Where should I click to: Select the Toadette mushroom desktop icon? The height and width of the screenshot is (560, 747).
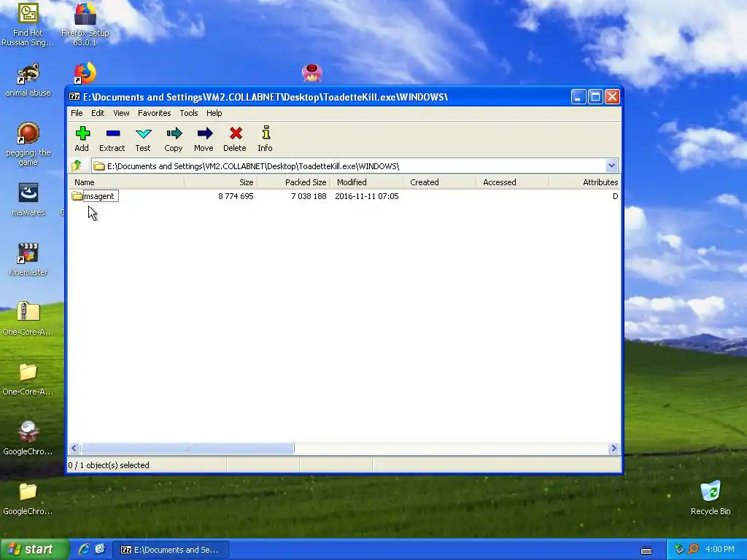click(312, 73)
